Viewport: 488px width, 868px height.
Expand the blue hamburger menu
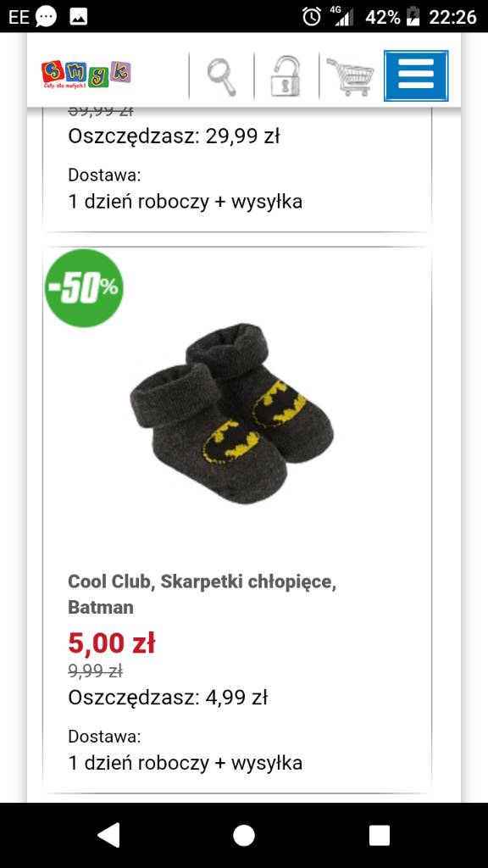416,75
